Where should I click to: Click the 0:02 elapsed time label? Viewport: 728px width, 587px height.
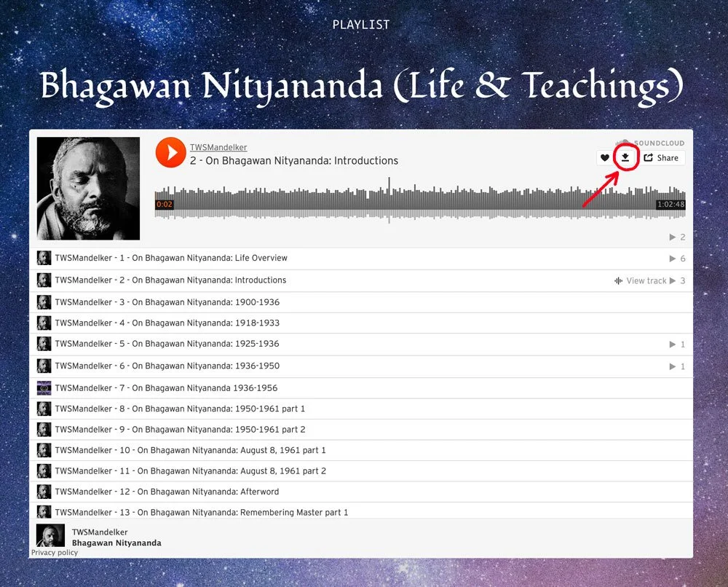[x=165, y=205]
